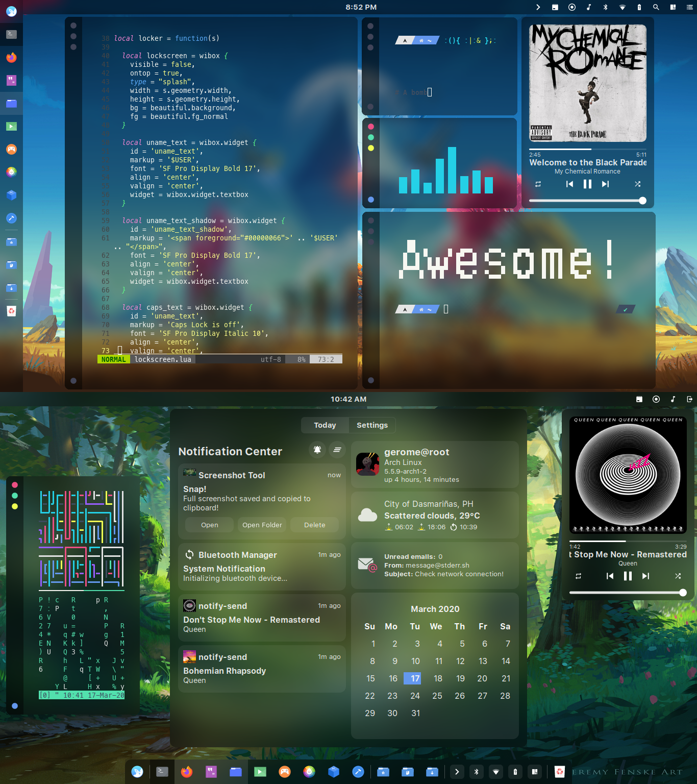Open the rocket launcher in the left dock
This screenshot has height=784, width=697.
coord(11,11)
